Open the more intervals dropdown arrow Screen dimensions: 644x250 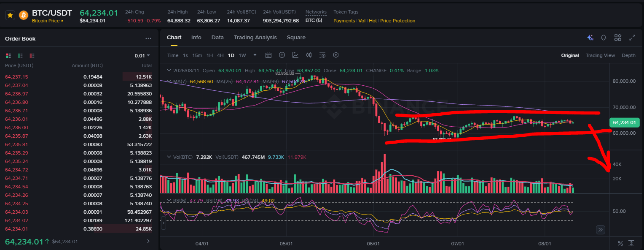[255, 55]
